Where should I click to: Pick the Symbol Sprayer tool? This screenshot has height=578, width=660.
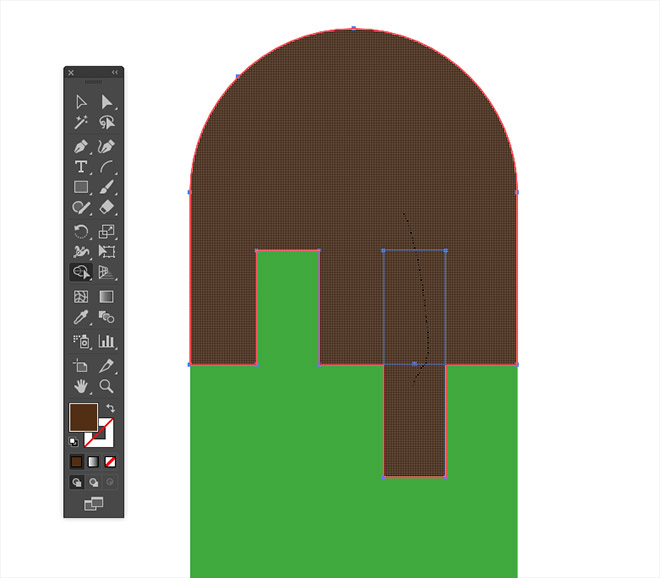click(x=81, y=341)
